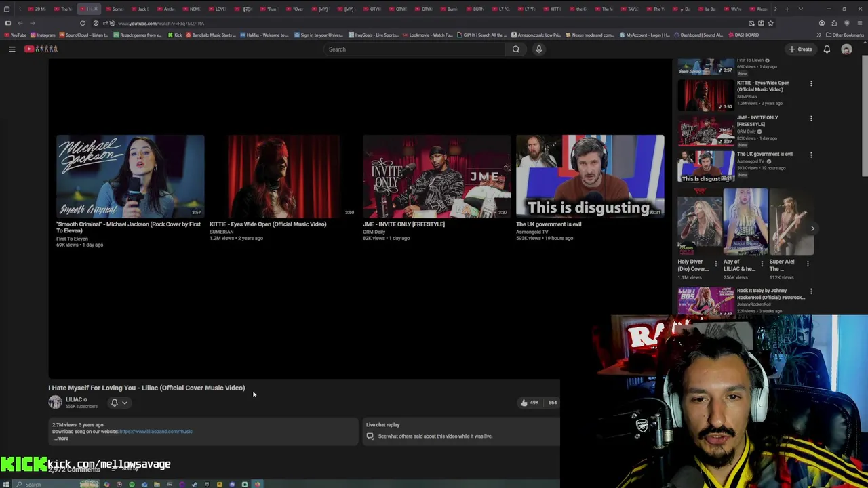Open the GIPHY bookmark
Screen dimensions: 868x488
point(482,35)
